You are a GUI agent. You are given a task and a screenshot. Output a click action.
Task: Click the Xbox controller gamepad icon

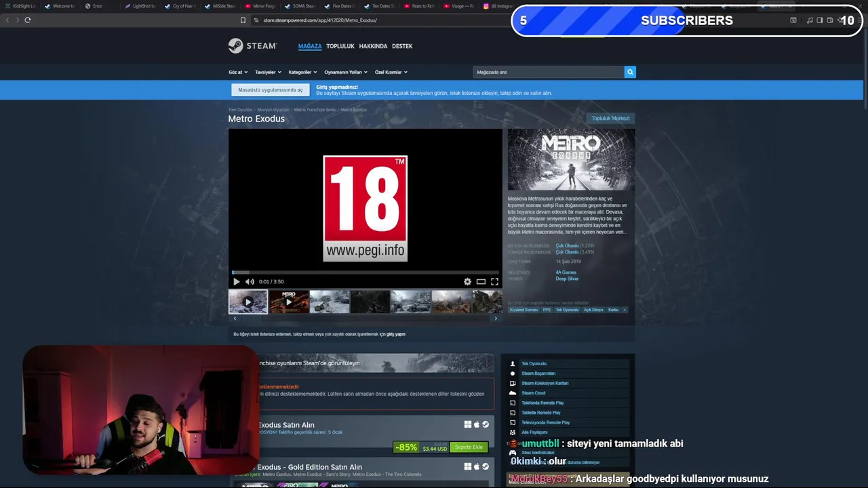(x=513, y=452)
